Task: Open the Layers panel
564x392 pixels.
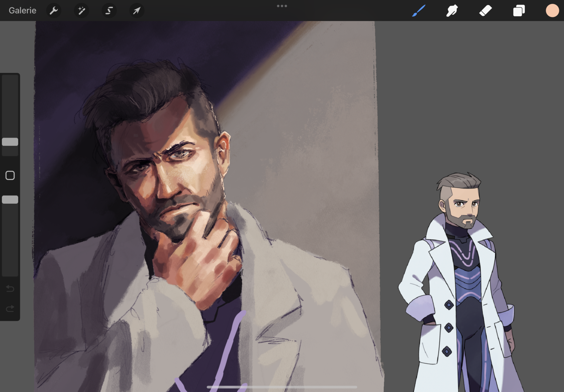Action: pyautogui.click(x=519, y=10)
